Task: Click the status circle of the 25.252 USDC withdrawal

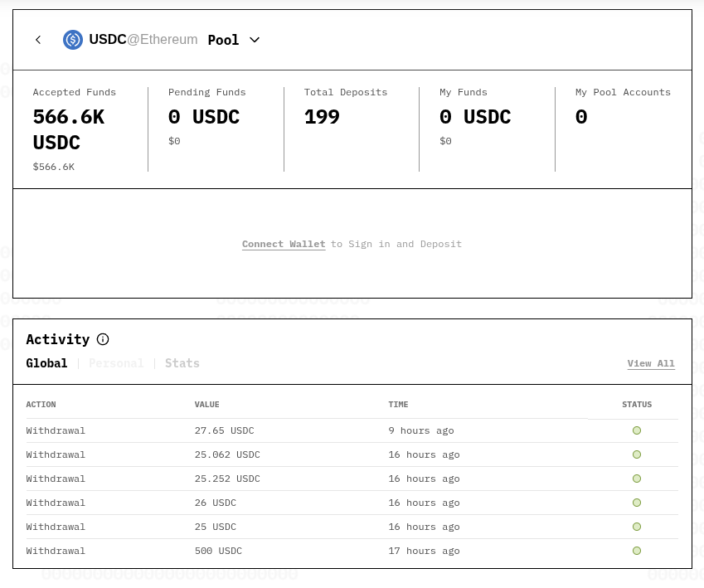Action: tap(636, 479)
